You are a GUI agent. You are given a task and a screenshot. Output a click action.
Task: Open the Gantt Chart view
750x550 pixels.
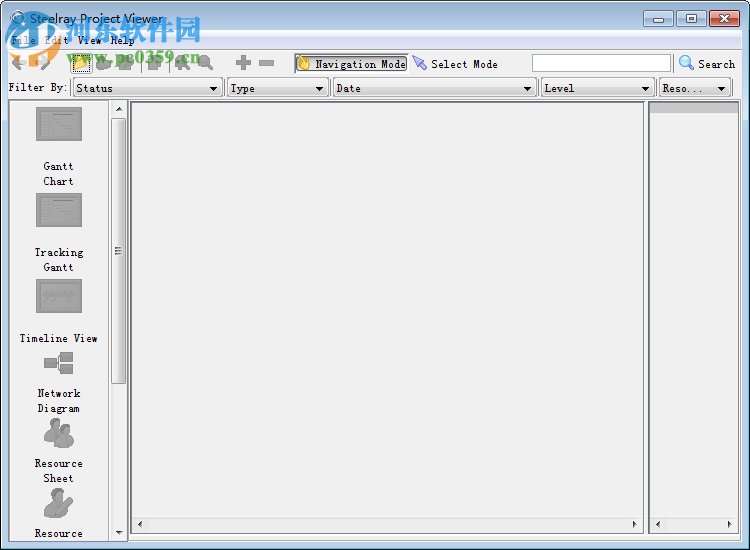[x=58, y=146]
